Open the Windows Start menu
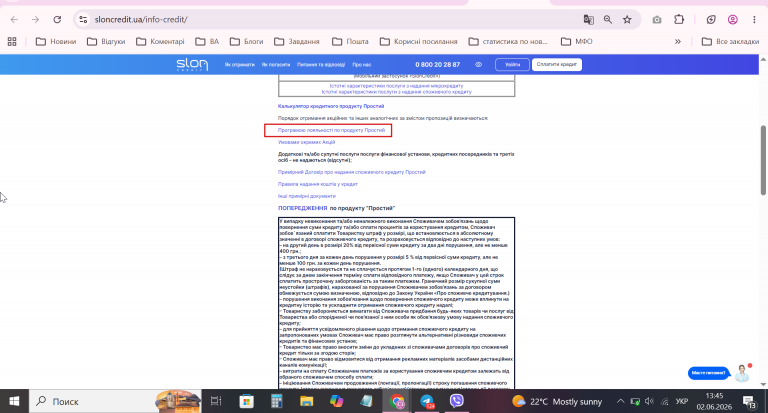The width and height of the screenshot is (768, 413). 14,401
